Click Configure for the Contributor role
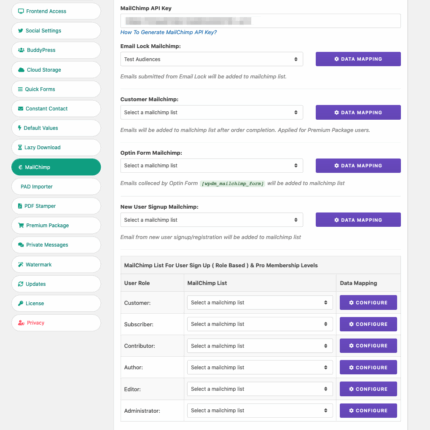The image size is (430, 430). (x=368, y=346)
